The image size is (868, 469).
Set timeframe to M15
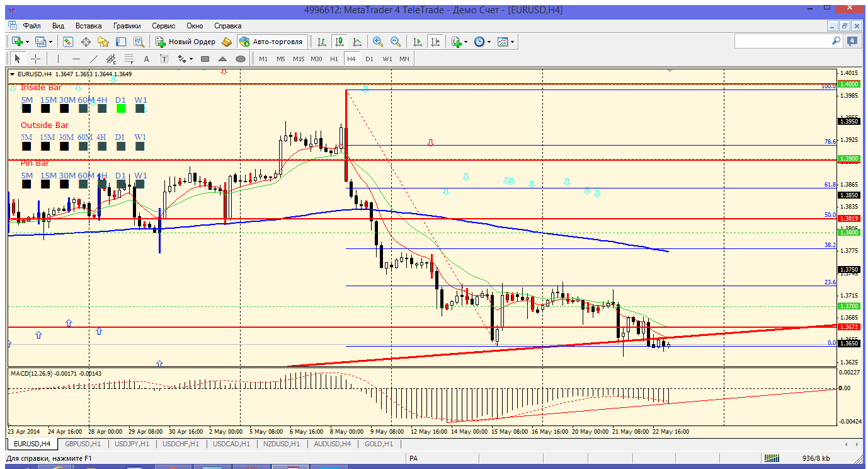(299, 59)
